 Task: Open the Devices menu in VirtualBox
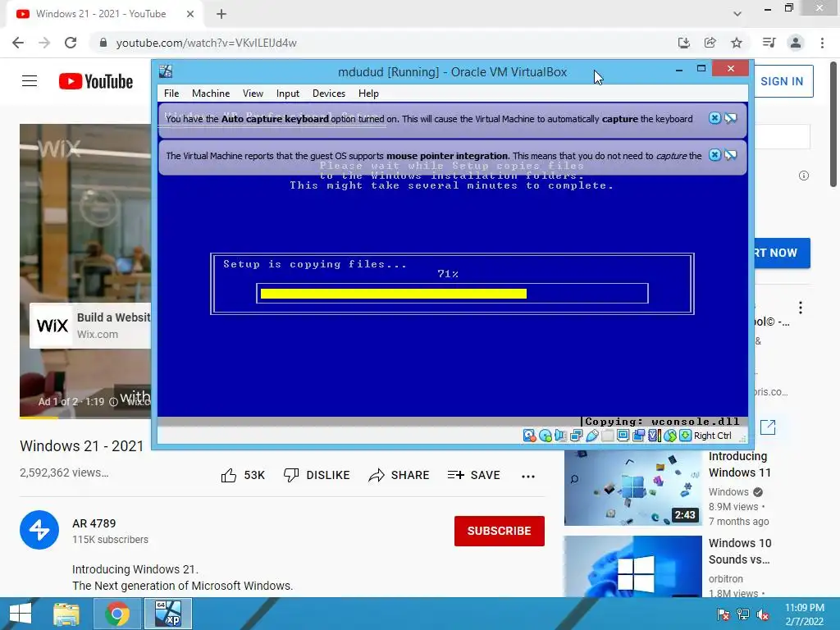(329, 94)
